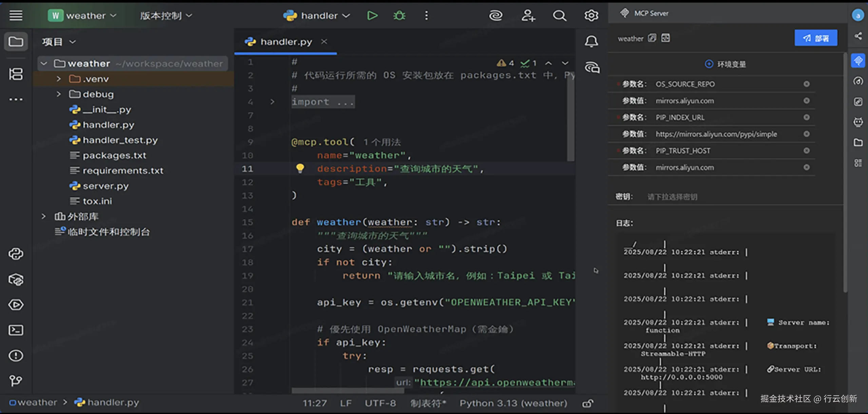Open the 版本控制 menu
868x414 pixels.
point(166,16)
